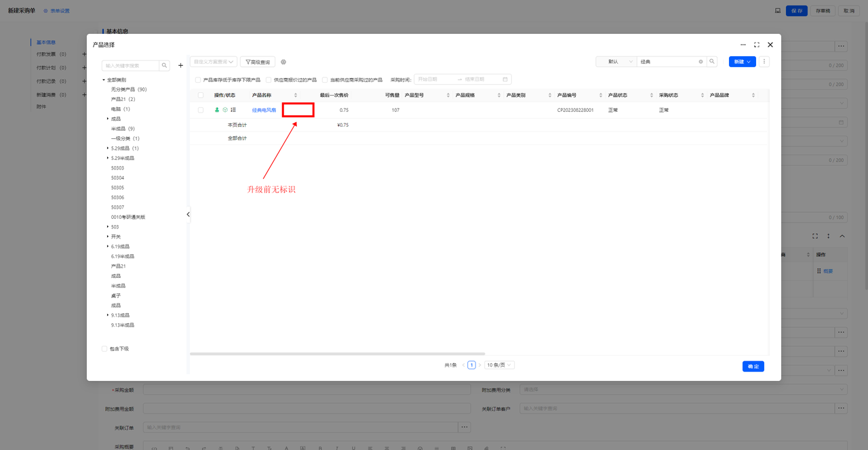
Task: Check 产品库存低于库存下限产品 filter
Action: (198, 79)
